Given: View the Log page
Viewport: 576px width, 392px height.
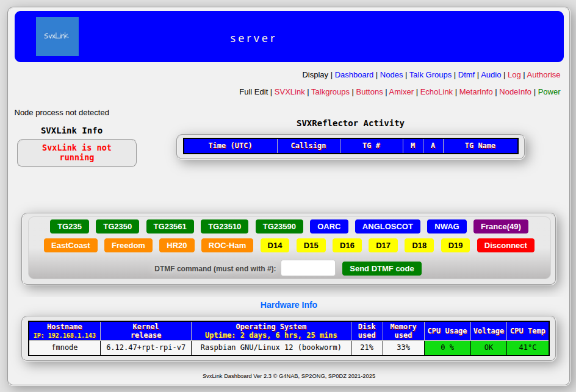Looking at the screenshot, I should coord(514,74).
